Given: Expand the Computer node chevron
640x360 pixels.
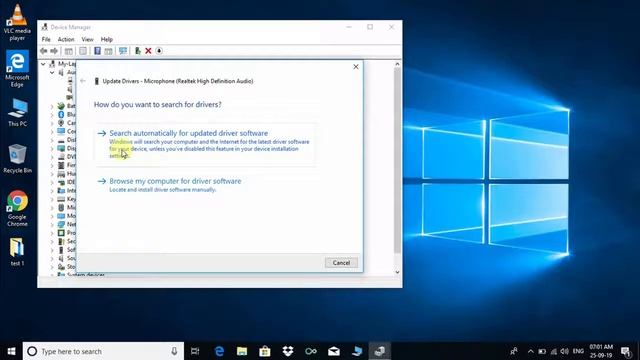Looking at the screenshot, I should (x=52, y=131).
